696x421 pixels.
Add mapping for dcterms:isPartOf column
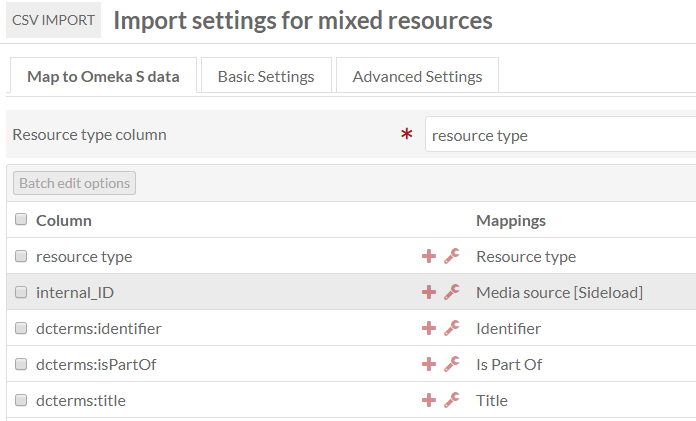[x=429, y=364]
